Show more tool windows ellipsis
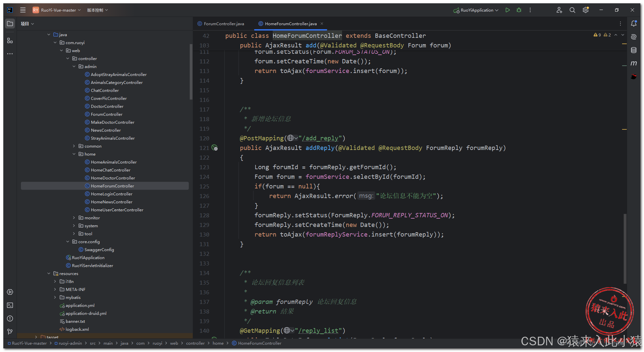The height and width of the screenshot is (352, 644). (10, 54)
